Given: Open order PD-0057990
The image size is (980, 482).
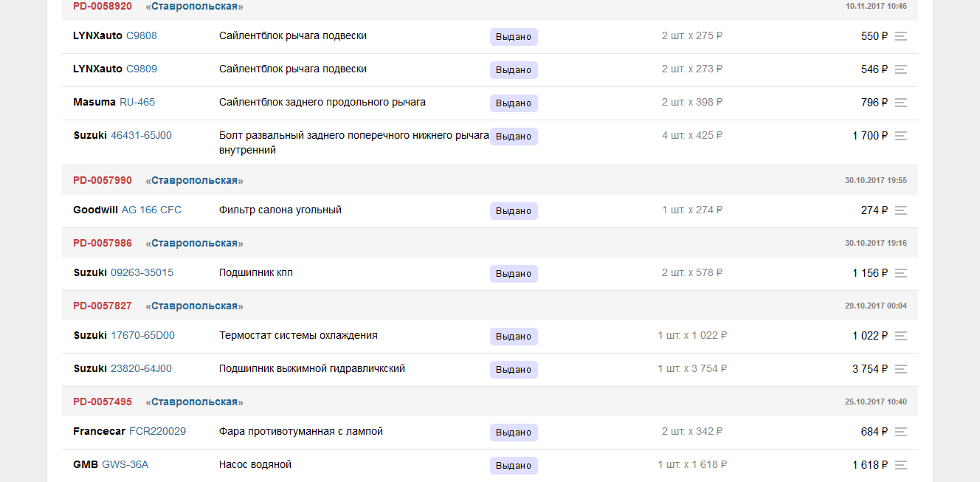Looking at the screenshot, I should pos(103,180).
